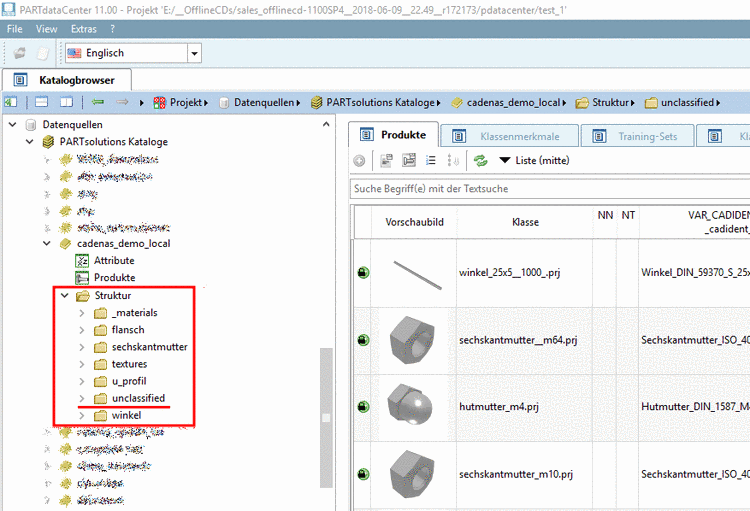This screenshot has width=750, height=511.
Task: Click the sechskantmutter__m64 preview thumbnail
Action: (412, 340)
